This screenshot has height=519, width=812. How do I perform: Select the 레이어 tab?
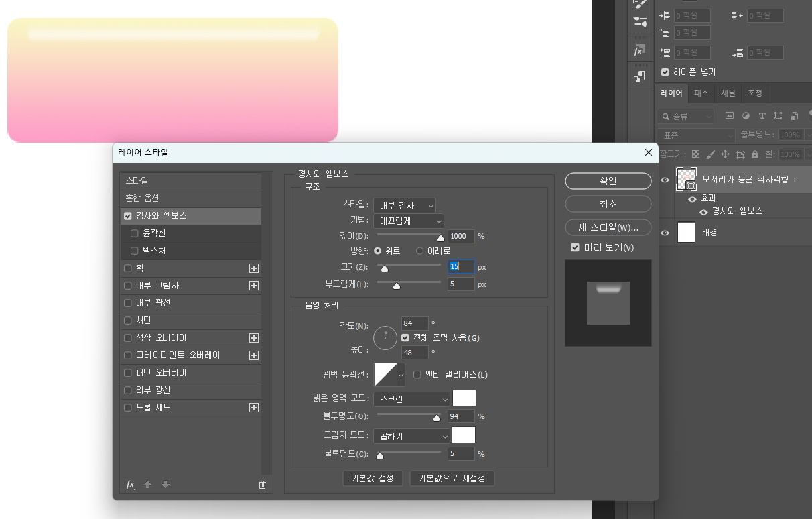pos(671,93)
